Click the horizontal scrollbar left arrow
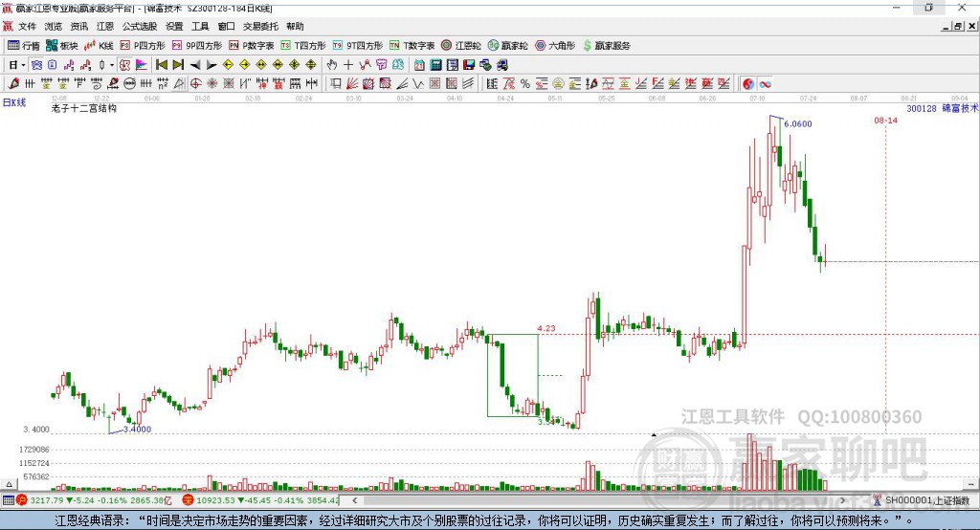Screen dimensions: 980x530 (354, 500)
